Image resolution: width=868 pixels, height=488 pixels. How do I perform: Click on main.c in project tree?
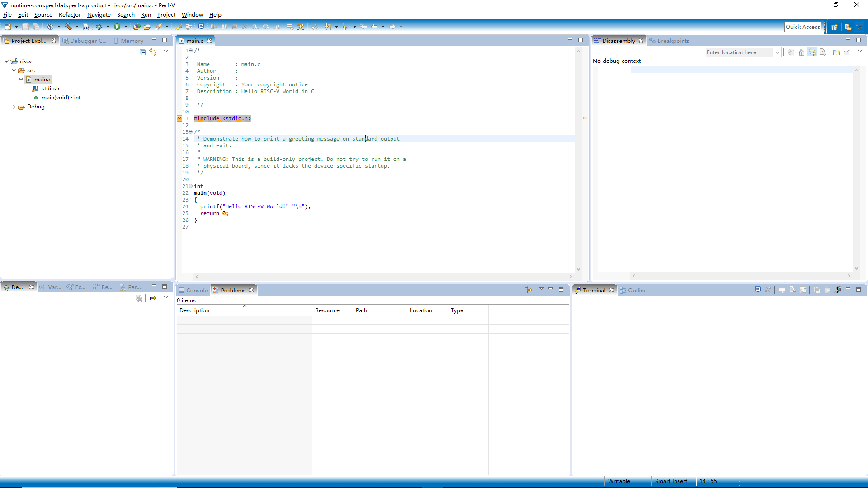43,79
